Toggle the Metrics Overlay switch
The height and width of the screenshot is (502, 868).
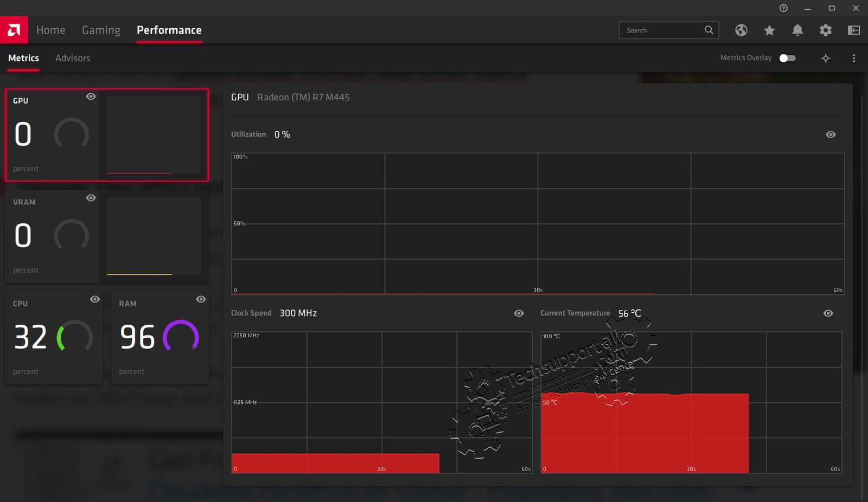[788, 58]
